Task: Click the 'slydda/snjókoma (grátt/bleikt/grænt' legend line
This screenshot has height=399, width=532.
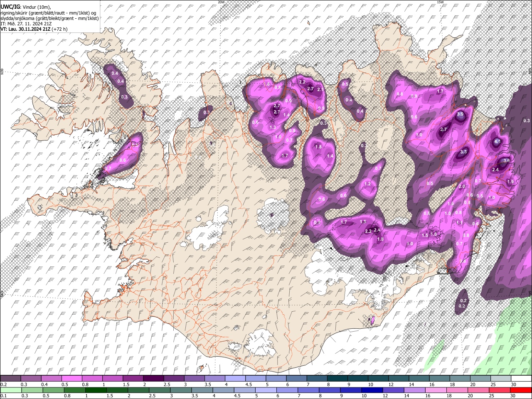Action: [49, 18]
